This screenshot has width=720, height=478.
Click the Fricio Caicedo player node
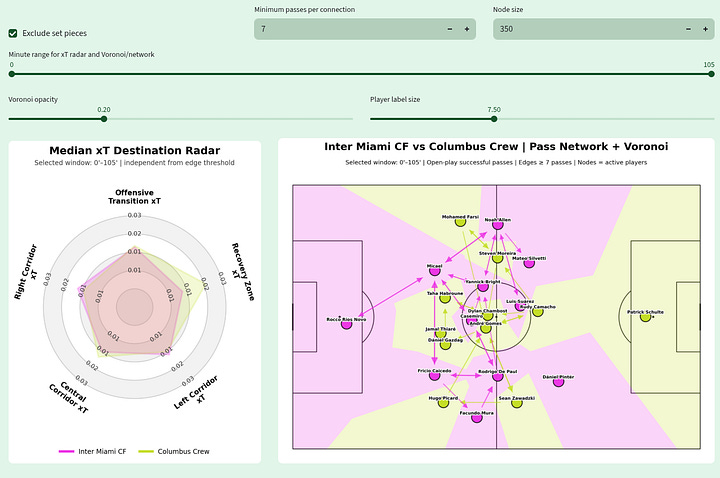434,376
